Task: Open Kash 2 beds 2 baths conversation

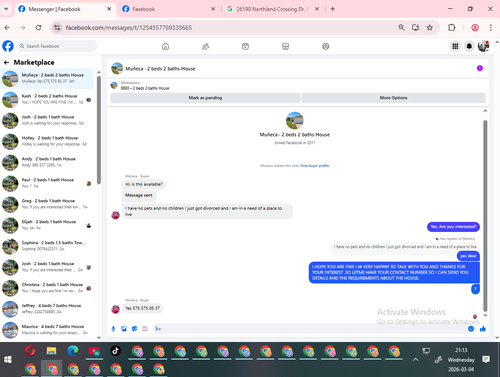Action: coord(47,99)
